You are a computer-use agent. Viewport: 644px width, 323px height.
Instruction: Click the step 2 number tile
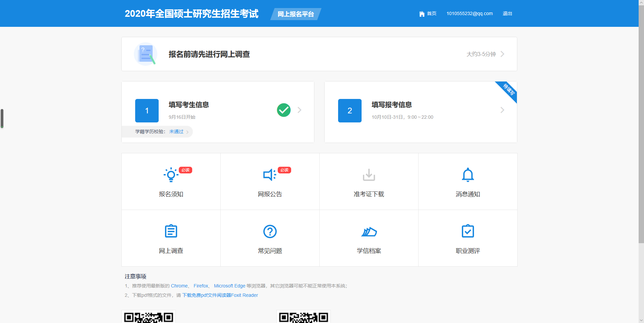(x=350, y=111)
